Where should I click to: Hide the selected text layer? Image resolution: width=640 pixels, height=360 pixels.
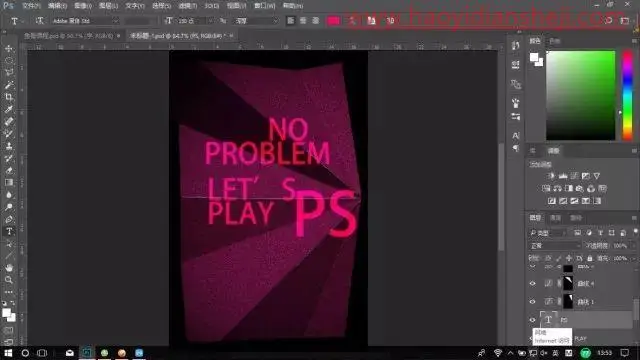[532, 320]
